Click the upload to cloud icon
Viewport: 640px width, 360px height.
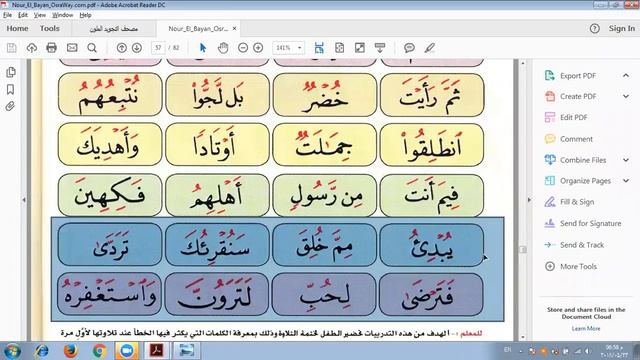(31, 48)
